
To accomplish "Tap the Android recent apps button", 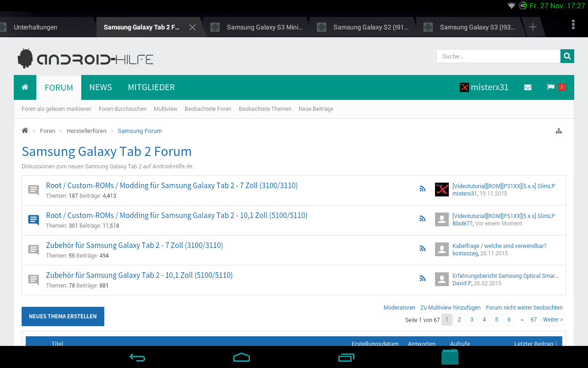I will click(x=346, y=357).
